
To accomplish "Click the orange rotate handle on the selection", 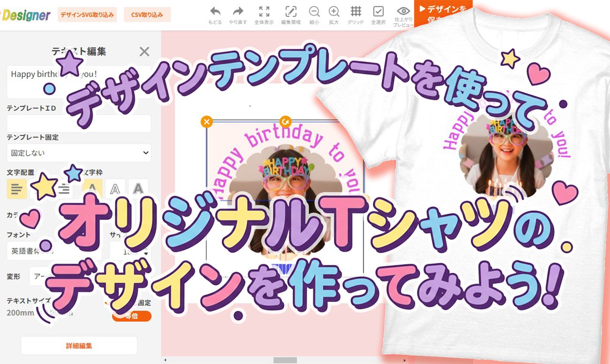I will [x=285, y=121].
